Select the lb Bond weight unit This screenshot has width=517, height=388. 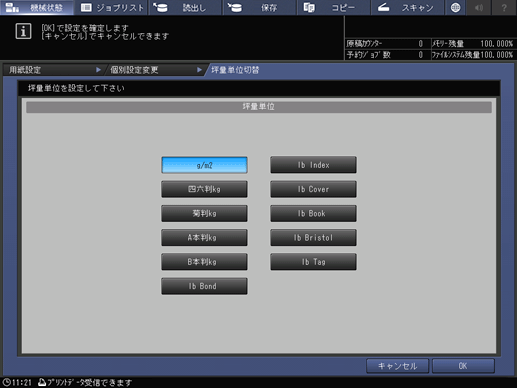[204, 286]
